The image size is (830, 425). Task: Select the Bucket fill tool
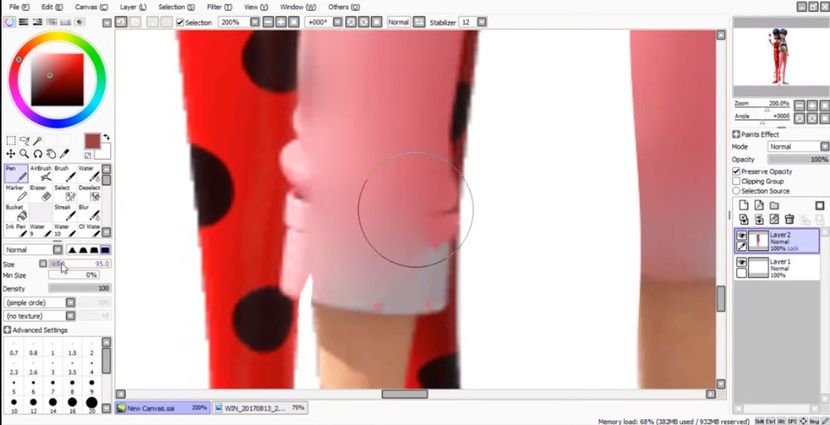pyautogui.click(x=16, y=213)
